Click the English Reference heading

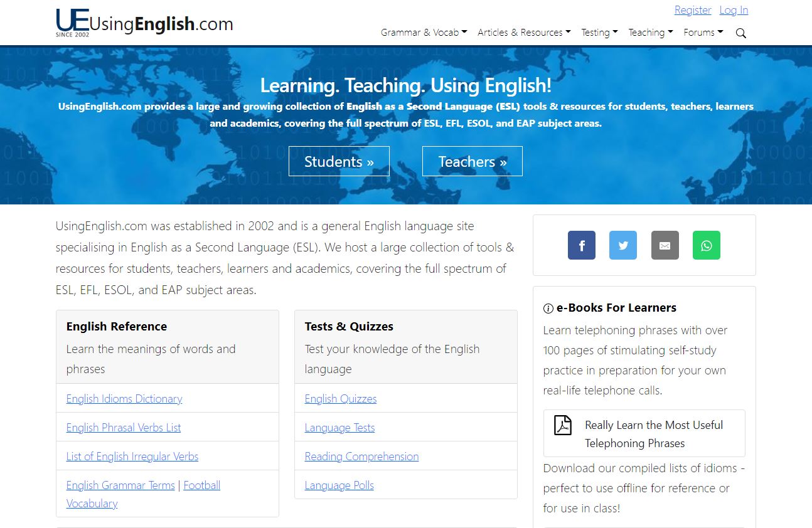(117, 327)
